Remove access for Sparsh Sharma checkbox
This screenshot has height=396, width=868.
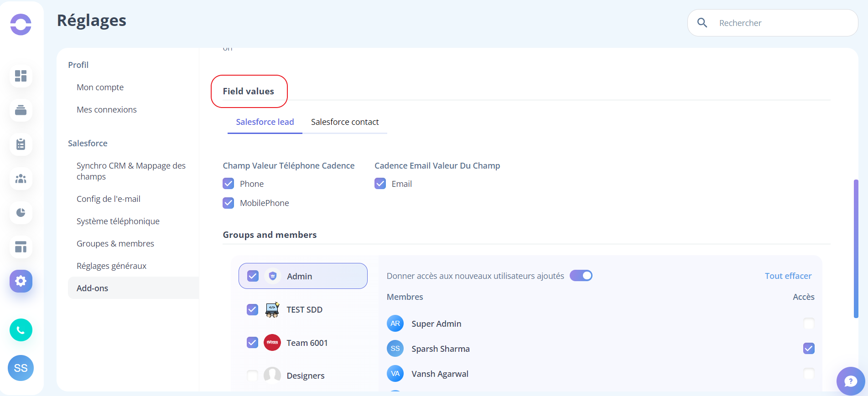point(809,349)
